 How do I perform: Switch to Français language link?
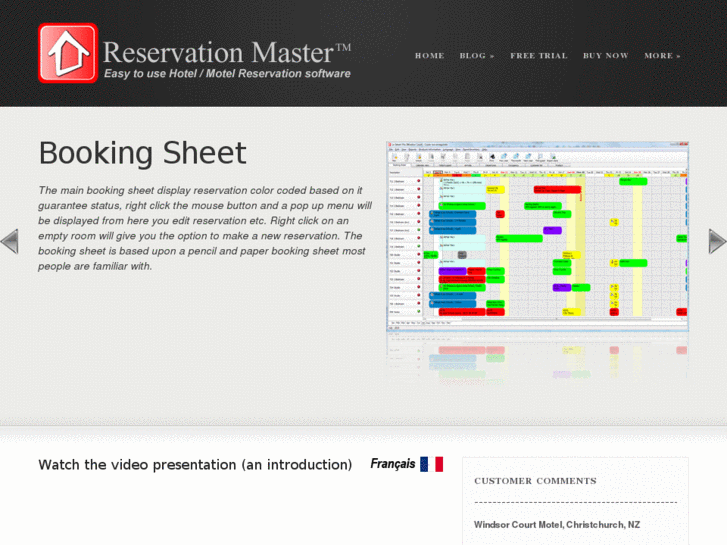coord(393,464)
